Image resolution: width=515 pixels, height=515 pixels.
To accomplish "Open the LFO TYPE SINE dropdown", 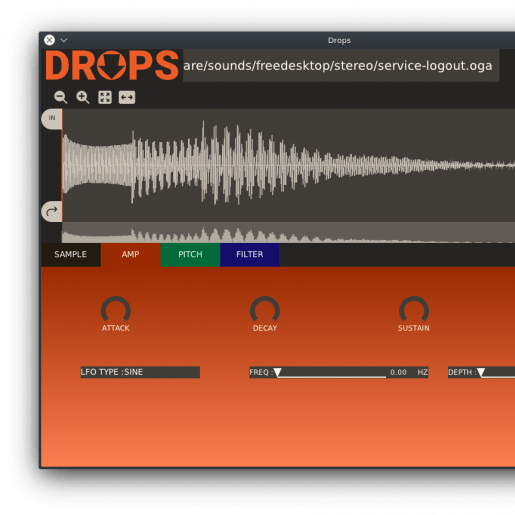I will (x=140, y=372).
